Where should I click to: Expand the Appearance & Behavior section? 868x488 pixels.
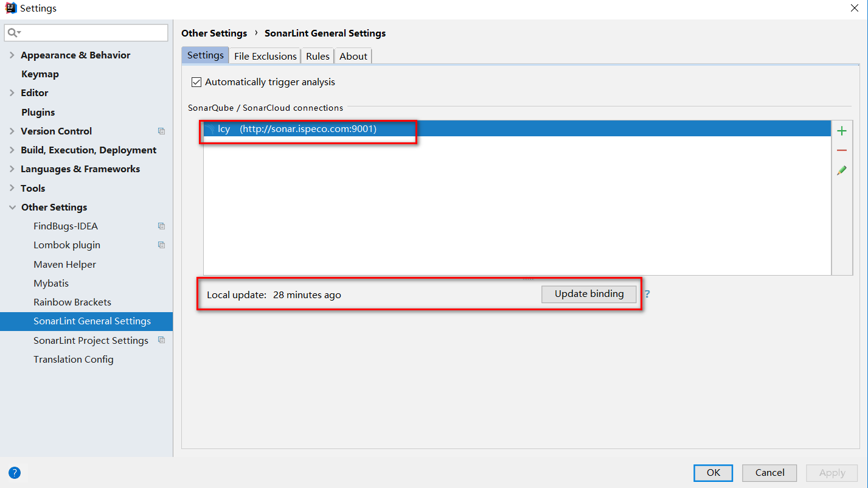click(x=12, y=55)
